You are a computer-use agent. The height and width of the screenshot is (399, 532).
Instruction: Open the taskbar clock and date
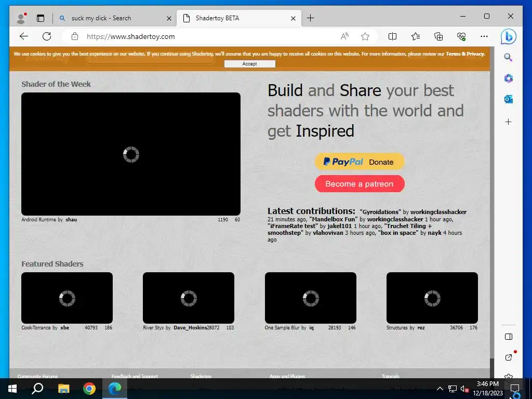488,389
